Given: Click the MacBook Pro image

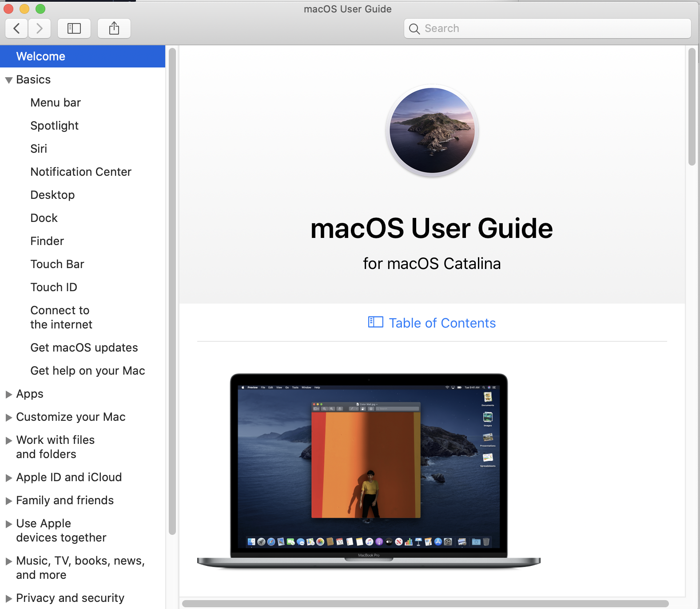Looking at the screenshot, I should pos(369,471).
